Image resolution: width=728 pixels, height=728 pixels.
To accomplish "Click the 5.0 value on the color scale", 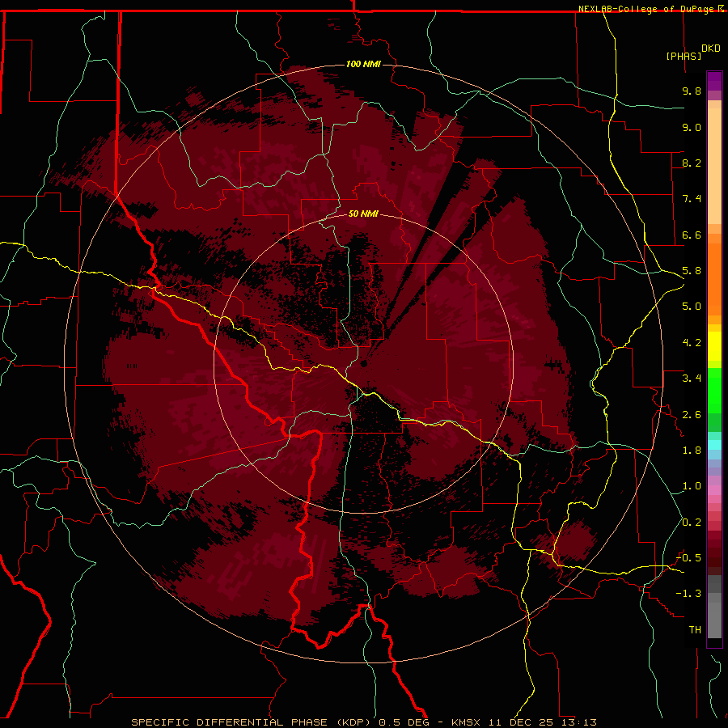I will 692,307.
